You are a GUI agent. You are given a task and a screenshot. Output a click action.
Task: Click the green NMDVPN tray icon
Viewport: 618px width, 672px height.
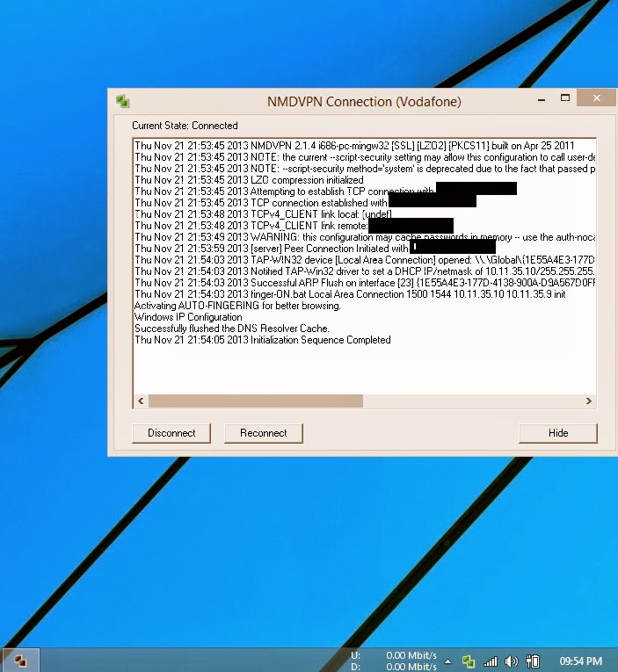[x=469, y=661]
